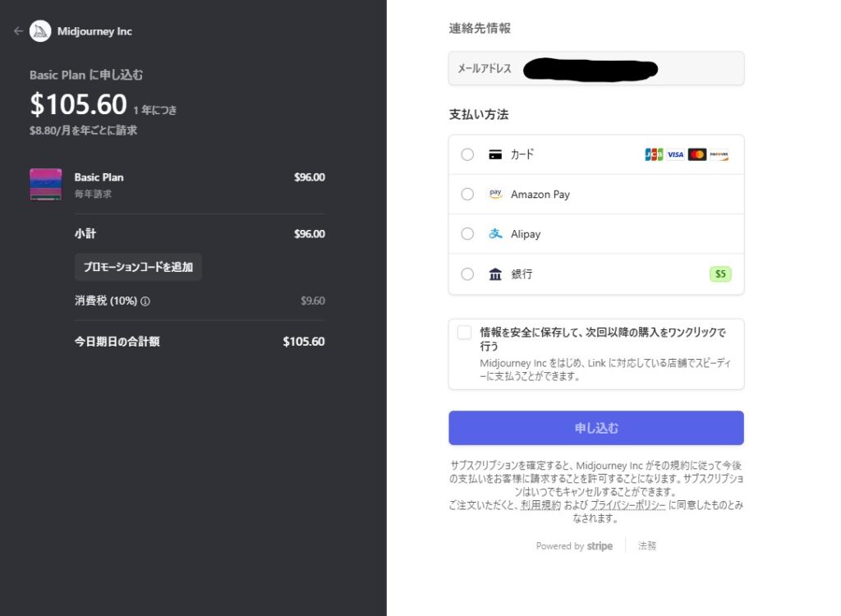The height and width of the screenshot is (616, 841).
Task: Open the 利用規約 terms link
Action: click(540, 505)
